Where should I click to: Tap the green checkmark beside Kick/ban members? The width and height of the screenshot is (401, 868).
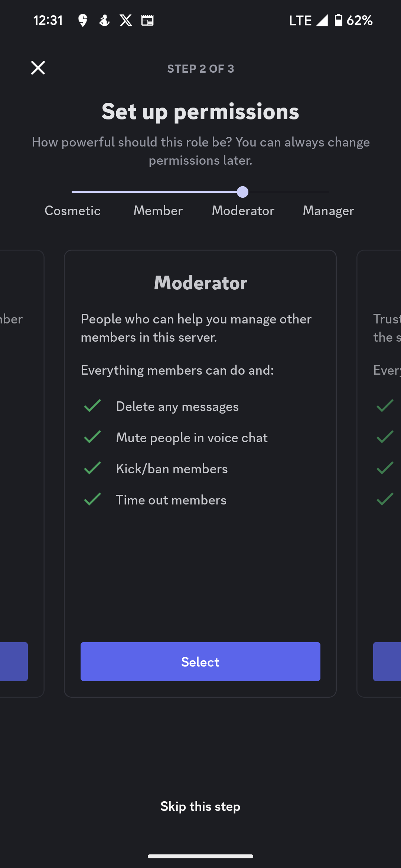pos(92,468)
